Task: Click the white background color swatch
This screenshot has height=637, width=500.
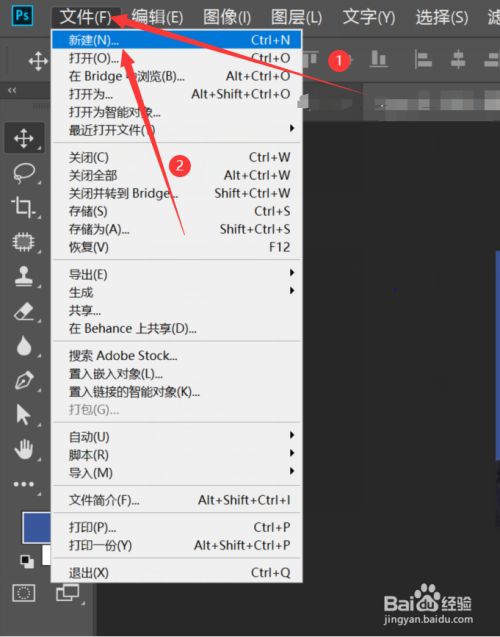Action: 46,555
